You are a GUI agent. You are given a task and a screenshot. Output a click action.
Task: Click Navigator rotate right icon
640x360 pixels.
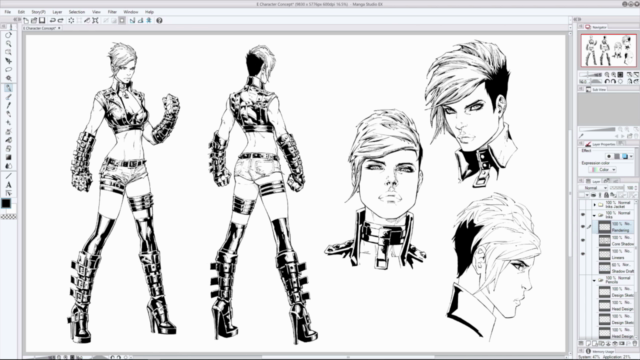pyautogui.click(x=613, y=81)
